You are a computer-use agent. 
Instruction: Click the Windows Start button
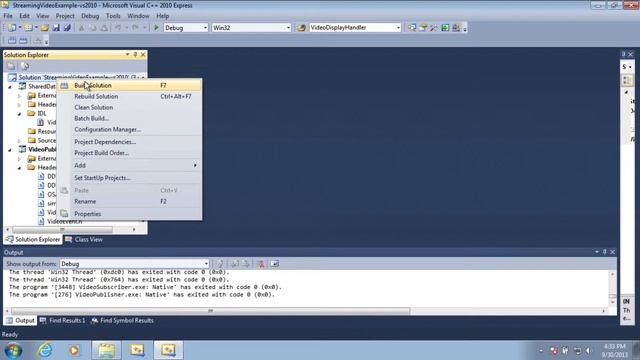coord(13,350)
